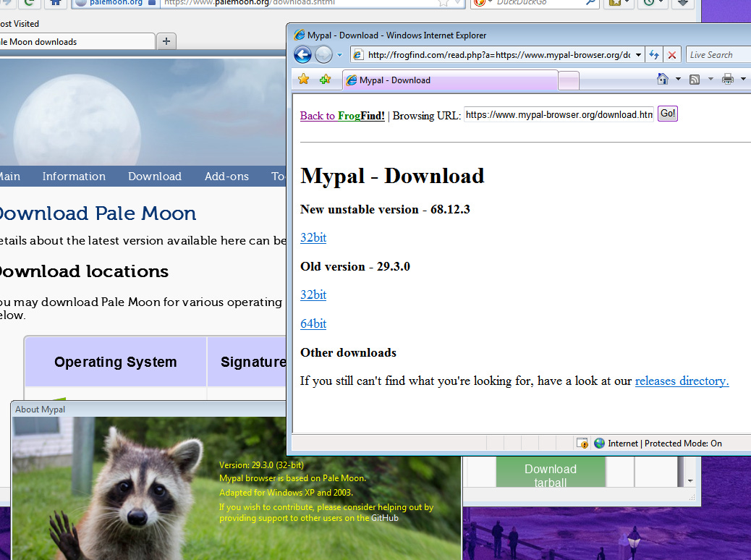Click the pop-up blocker status bar icon
Screen dimensions: 751x560
pos(582,443)
